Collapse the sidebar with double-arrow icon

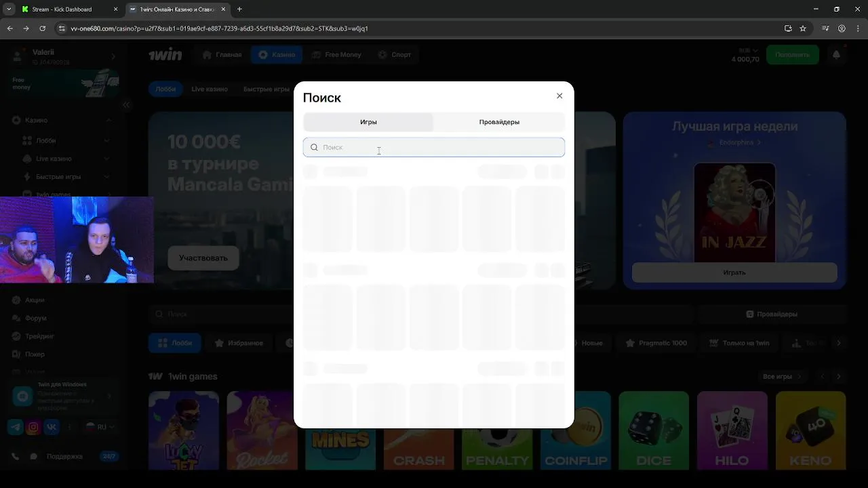coord(126,105)
